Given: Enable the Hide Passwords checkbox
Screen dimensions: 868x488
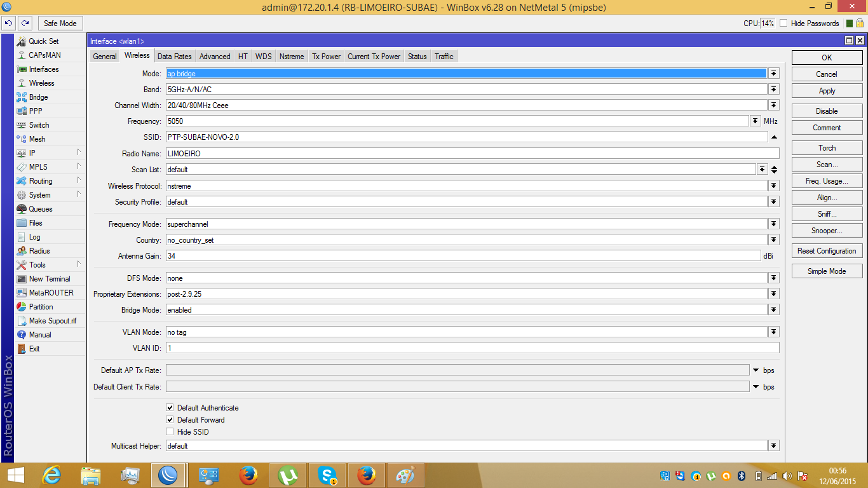Looking at the screenshot, I should click(783, 24).
